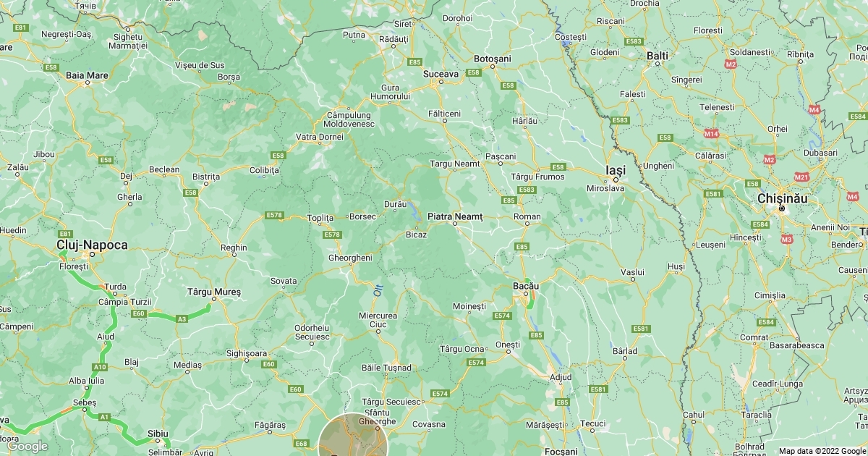The width and height of the screenshot is (868, 456).
Task: Click the Suceava city label
Action: [441, 74]
